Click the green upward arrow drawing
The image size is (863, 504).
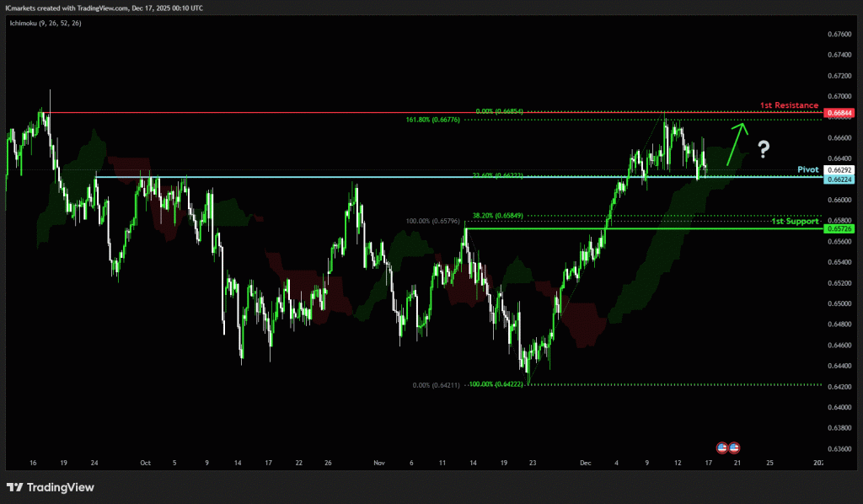pyautogui.click(x=737, y=142)
